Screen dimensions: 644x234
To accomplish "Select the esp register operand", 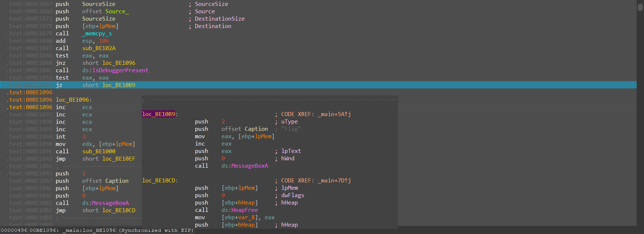I will [x=87, y=41].
